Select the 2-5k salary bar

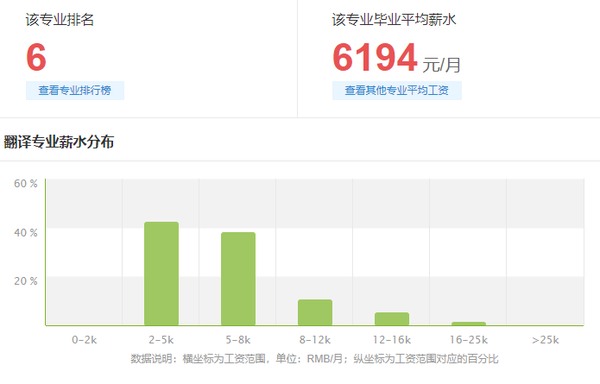pos(161,273)
